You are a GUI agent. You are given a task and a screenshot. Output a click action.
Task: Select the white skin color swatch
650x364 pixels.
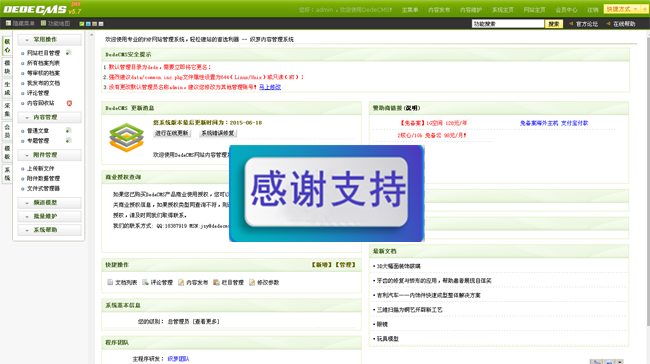pos(101,24)
